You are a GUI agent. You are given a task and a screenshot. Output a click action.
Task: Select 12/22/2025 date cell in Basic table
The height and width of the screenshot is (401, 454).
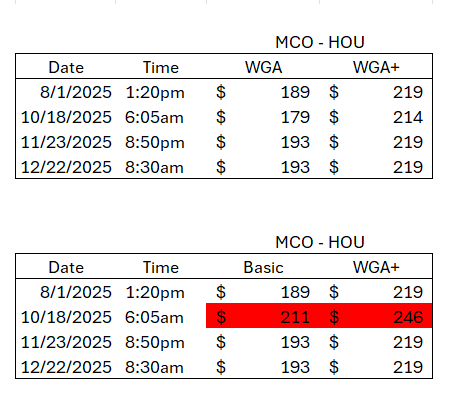click(66, 367)
